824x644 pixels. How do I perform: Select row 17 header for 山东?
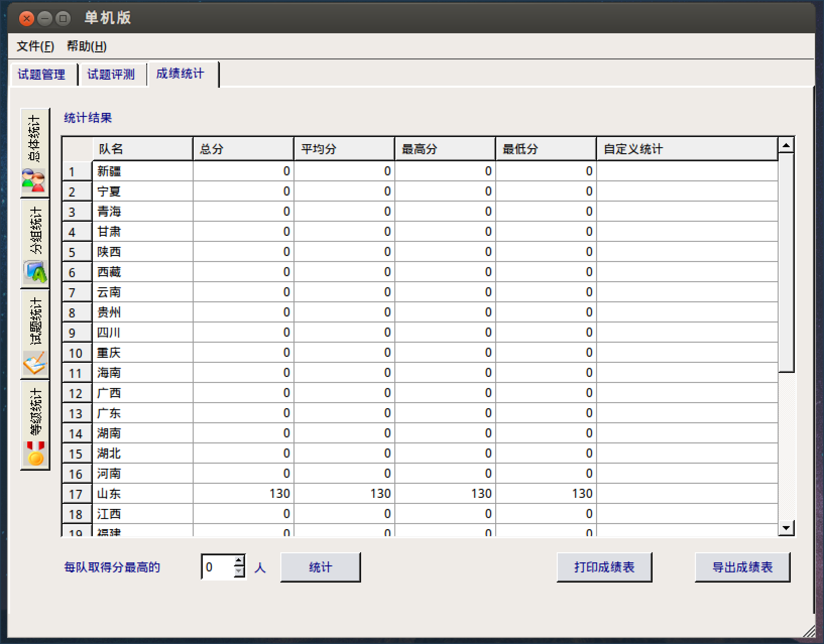click(x=76, y=494)
